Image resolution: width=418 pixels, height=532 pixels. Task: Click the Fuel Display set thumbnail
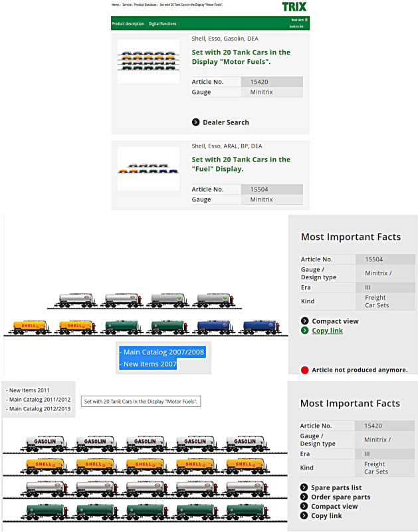point(148,169)
